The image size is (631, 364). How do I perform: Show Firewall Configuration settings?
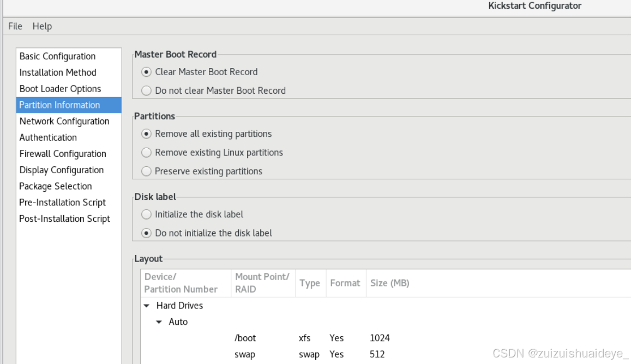[x=69, y=154]
